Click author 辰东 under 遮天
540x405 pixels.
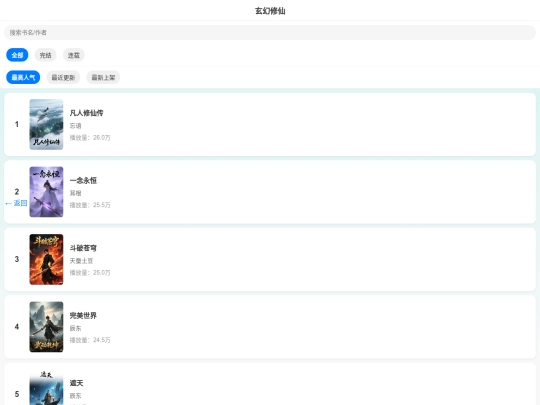75,396
